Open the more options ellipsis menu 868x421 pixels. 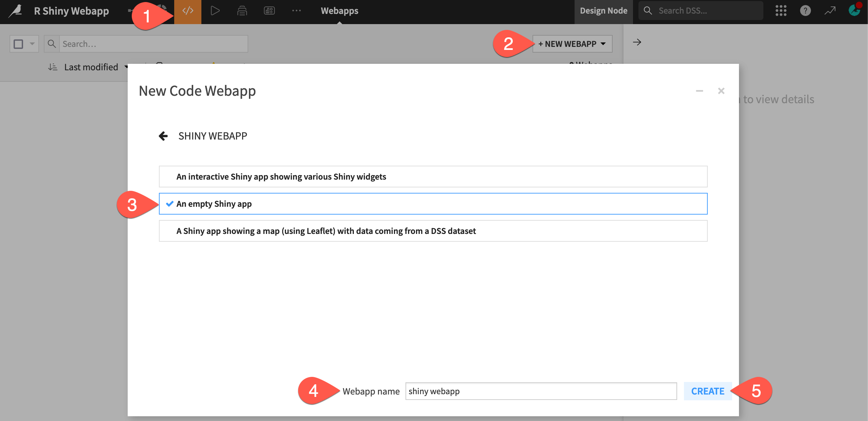[296, 11]
